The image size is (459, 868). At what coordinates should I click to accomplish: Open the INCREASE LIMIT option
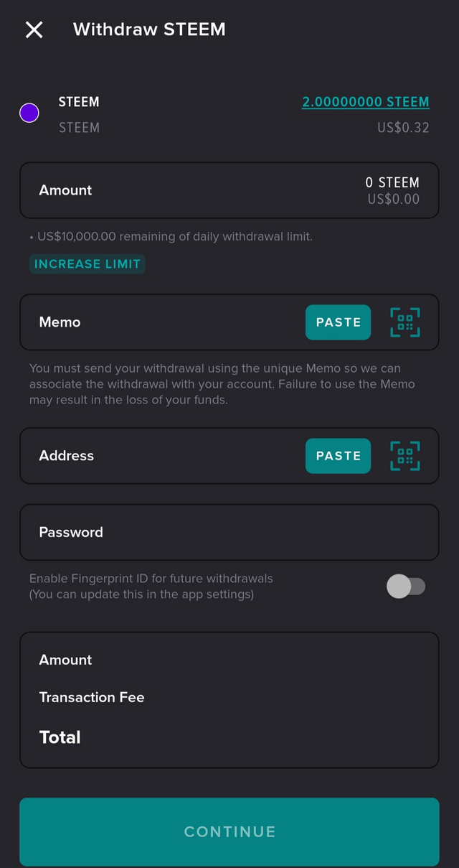(87, 264)
